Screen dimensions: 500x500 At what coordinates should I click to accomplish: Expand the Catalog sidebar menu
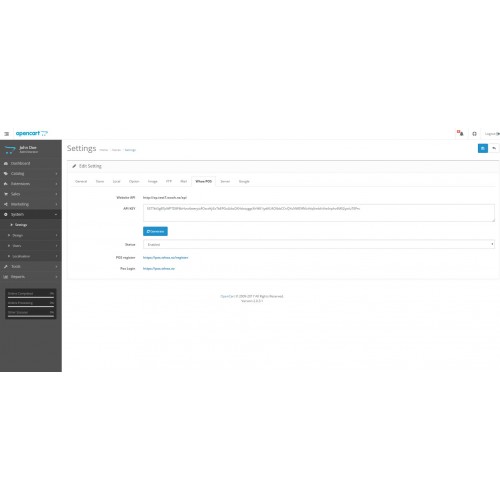tap(31, 174)
